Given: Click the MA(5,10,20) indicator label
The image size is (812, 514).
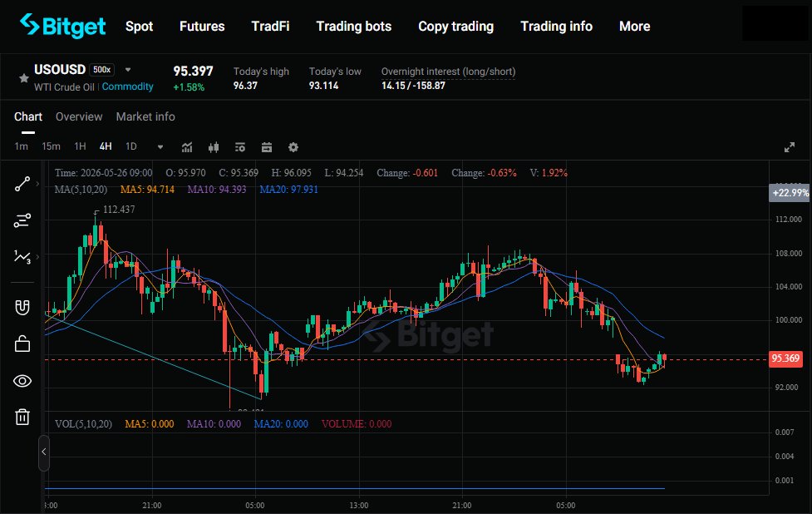Looking at the screenshot, I should (x=81, y=190).
